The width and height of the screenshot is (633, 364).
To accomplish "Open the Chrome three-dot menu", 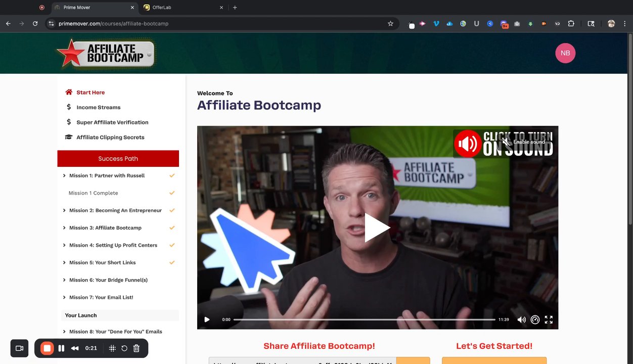I will [625, 23].
